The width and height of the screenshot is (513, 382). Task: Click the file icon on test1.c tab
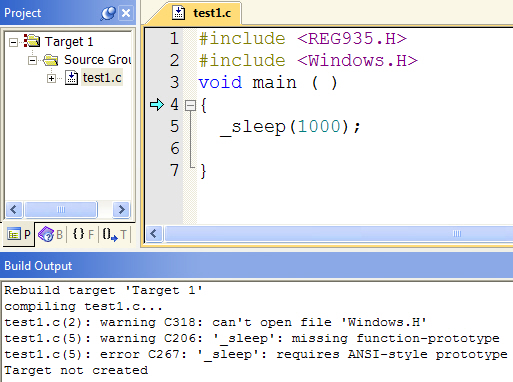tap(178, 13)
